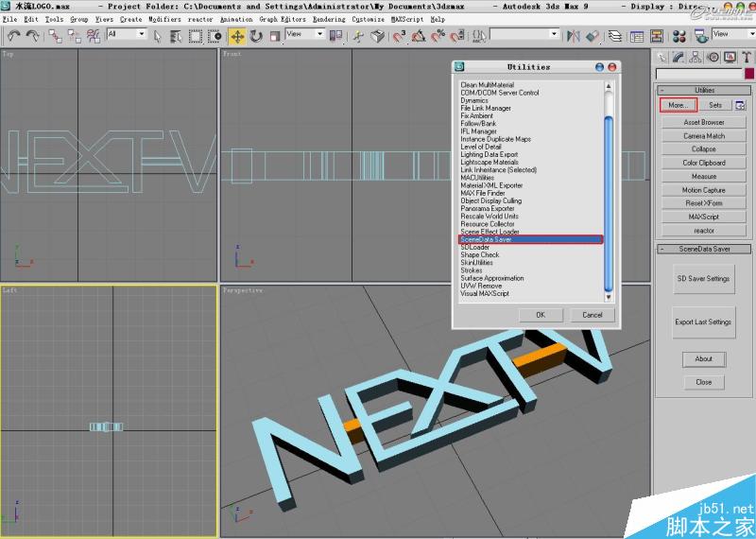The width and height of the screenshot is (756, 539).
Task: Choose the Select Object arrow tool
Action: [x=157, y=36]
